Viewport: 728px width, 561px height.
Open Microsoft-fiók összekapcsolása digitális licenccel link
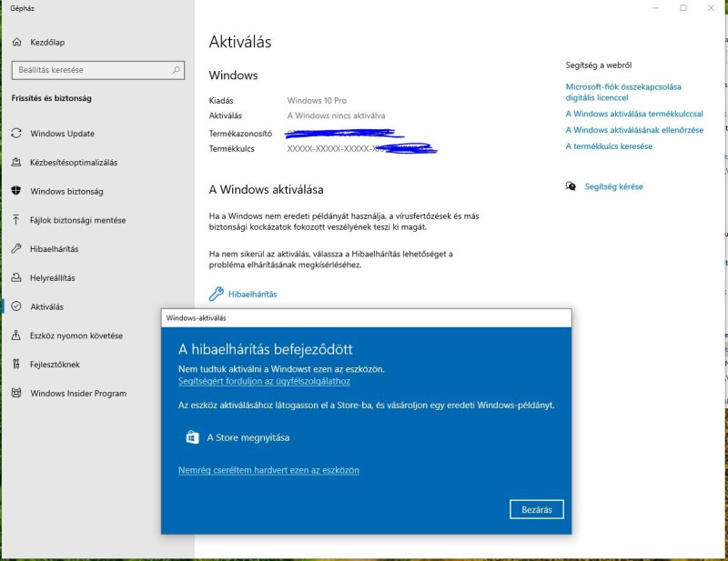(x=623, y=92)
